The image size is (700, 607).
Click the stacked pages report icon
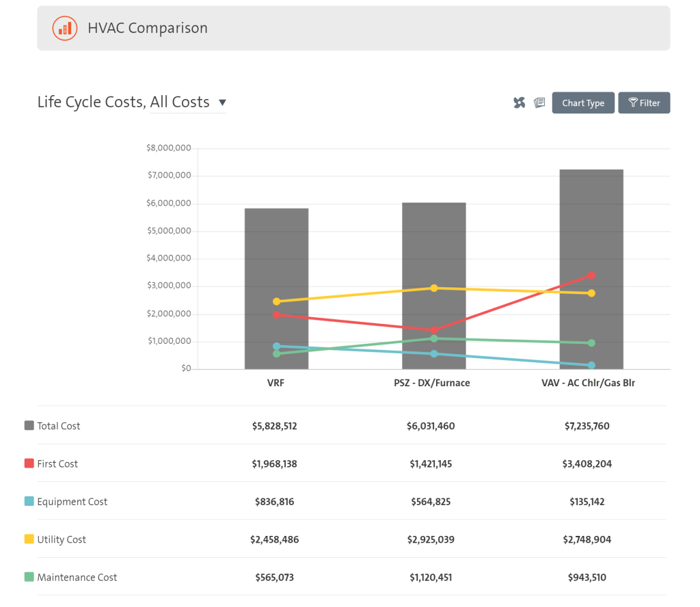pyautogui.click(x=539, y=103)
